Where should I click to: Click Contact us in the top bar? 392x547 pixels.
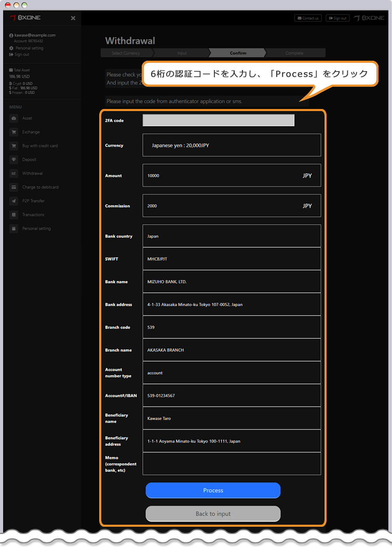308,18
